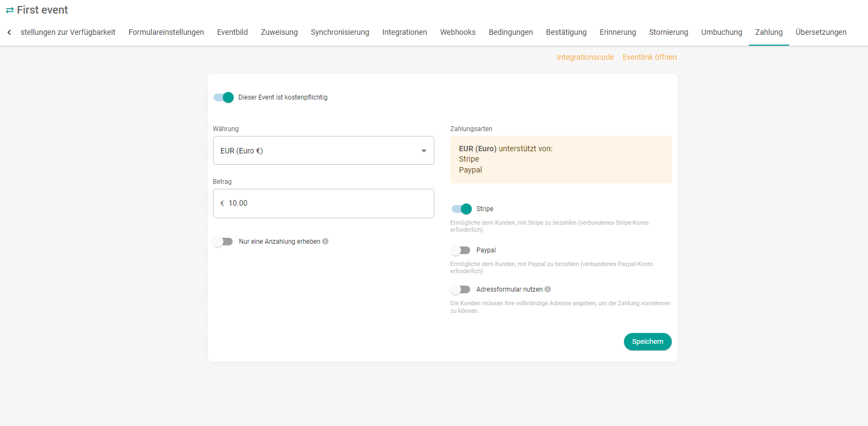Click the First event title
The width and height of the screenshot is (868, 426).
tap(42, 10)
